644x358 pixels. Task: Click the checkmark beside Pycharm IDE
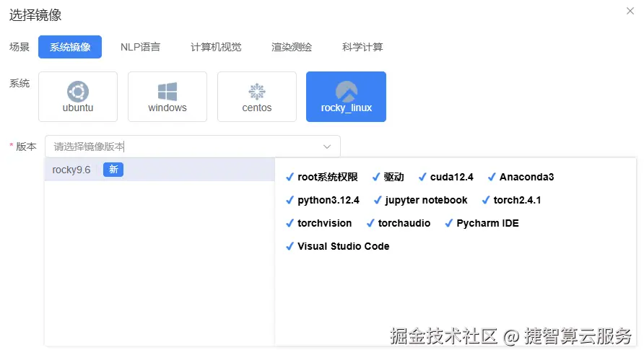pyautogui.click(x=448, y=223)
